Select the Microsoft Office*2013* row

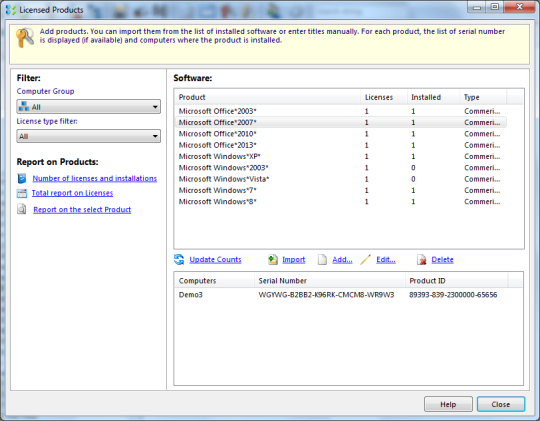(341, 145)
